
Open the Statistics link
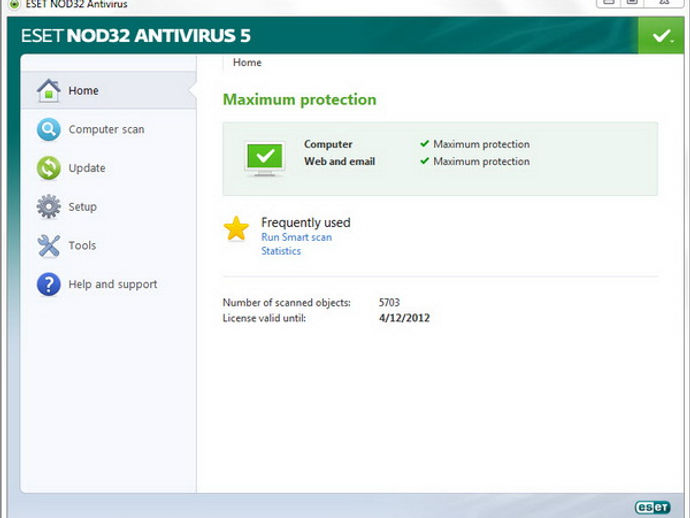pyautogui.click(x=281, y=251)
